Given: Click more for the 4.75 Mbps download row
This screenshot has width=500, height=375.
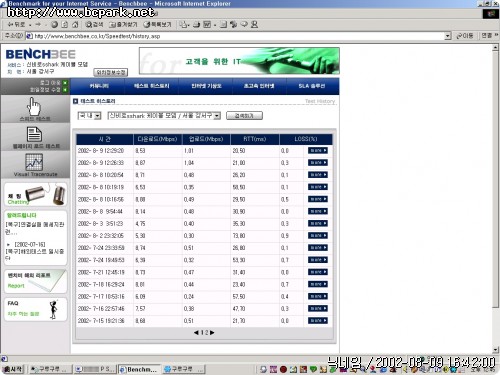Looking at the screenshot, I should 318,224.
